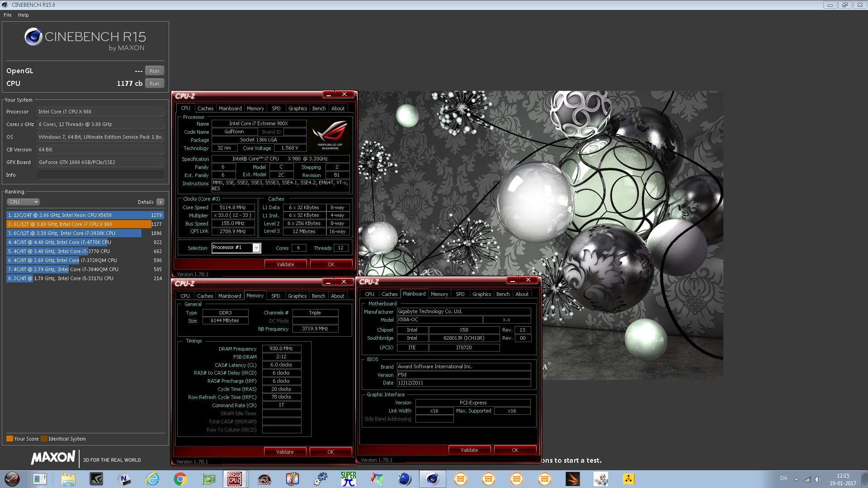Open the CPU ranking type dropdown

click(x=24, y=202)
